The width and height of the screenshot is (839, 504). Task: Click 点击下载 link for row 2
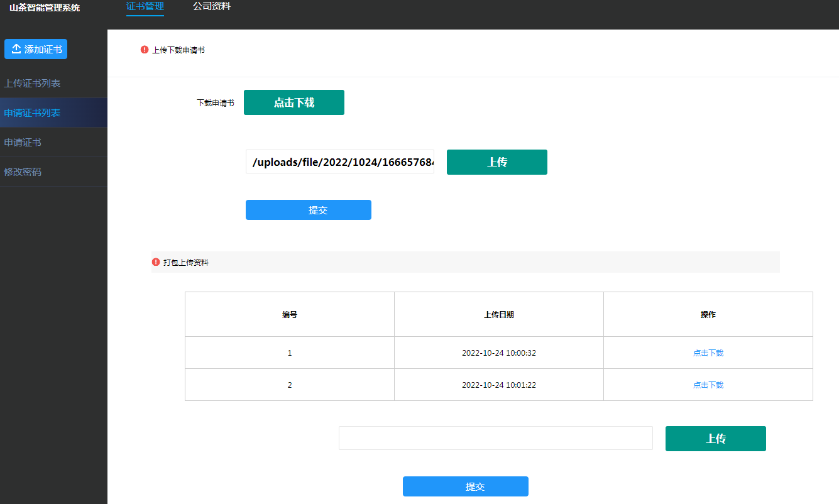pos(708,385)
